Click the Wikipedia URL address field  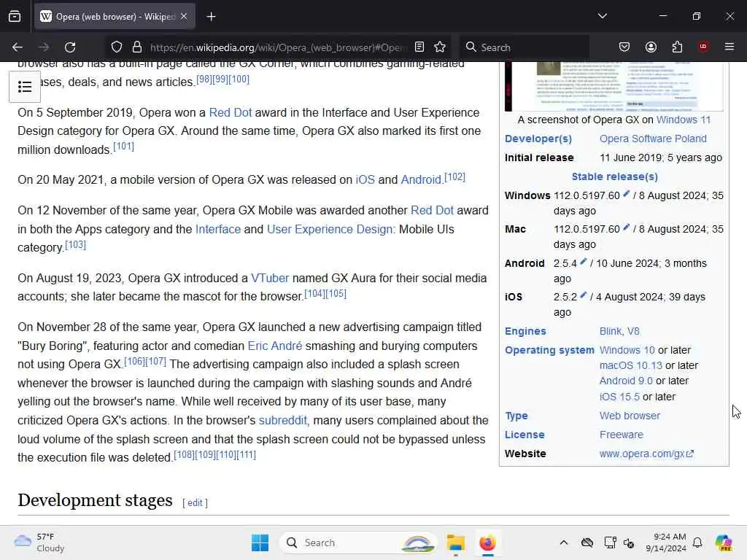click(x=278, y=47)
